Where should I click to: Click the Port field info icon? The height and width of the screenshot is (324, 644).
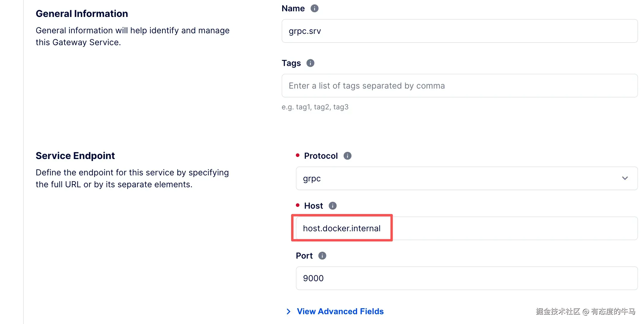[x=322, y=256]
